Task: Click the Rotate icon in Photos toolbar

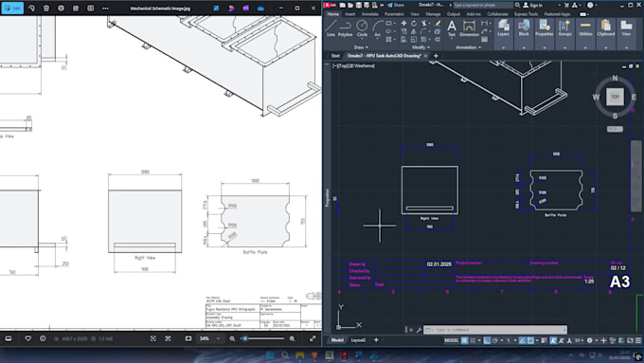Action: point(31,9)
